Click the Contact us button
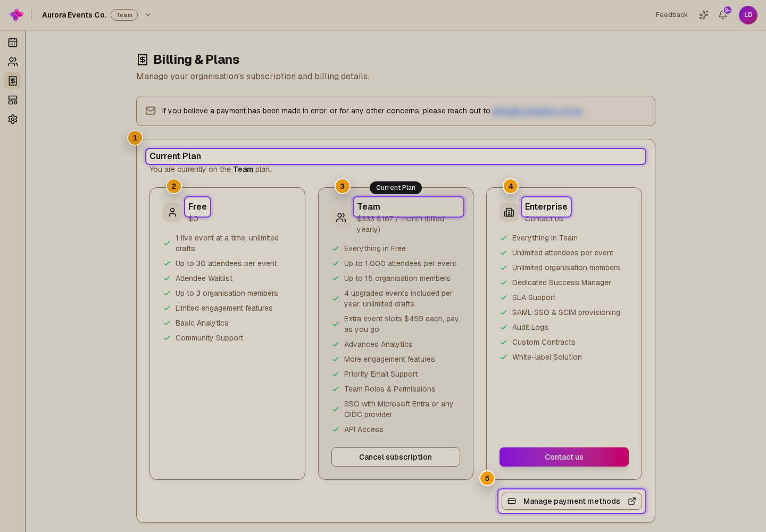Screen dimensions: 766x532 (564, 457)
